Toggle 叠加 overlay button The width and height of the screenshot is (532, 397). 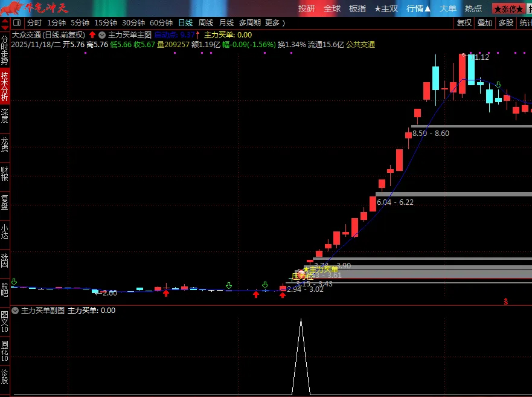pyautogui.click(x=484, y=23)
